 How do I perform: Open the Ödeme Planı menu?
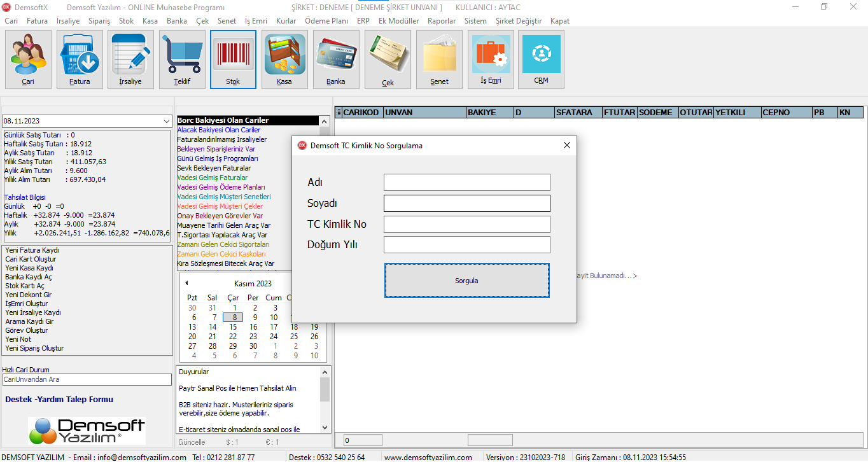pos(326,21)
